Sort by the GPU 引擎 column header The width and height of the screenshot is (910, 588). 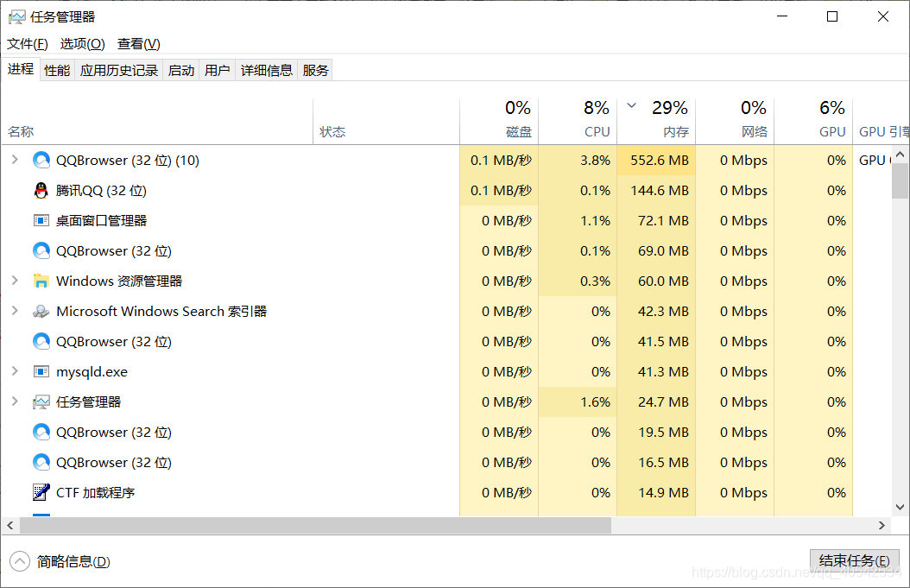tap(881, 122)
